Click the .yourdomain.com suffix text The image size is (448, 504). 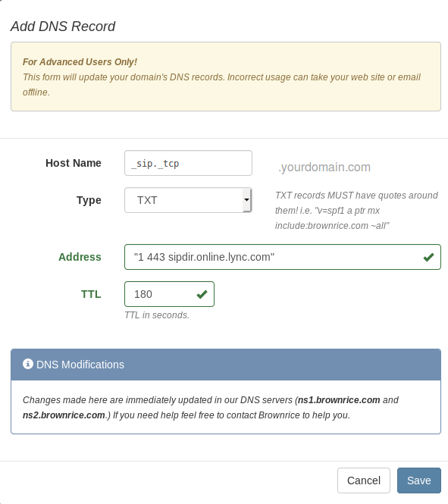click(324, 167)
